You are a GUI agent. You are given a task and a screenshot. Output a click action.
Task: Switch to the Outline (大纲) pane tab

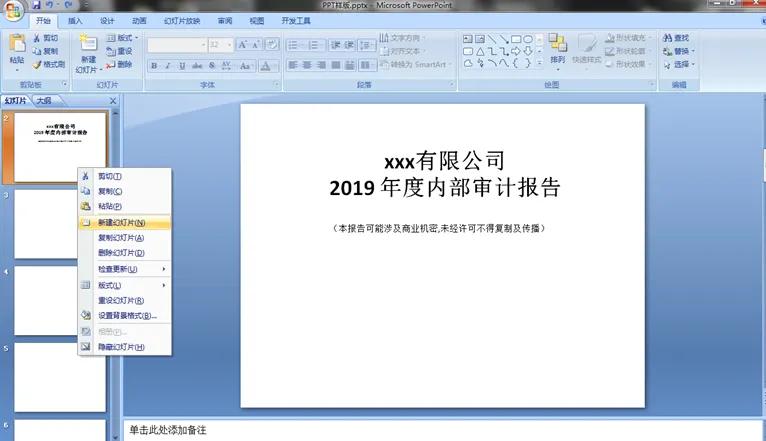pos(44,100)
